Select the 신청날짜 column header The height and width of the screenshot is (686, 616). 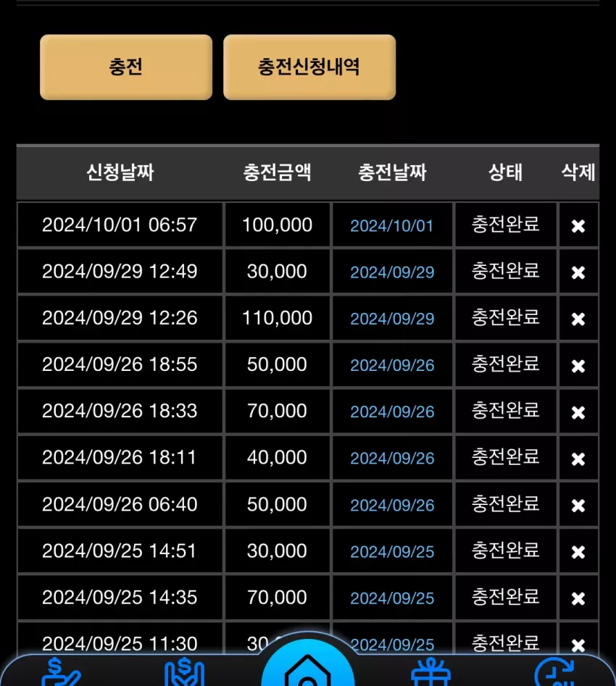coord(120,172)
